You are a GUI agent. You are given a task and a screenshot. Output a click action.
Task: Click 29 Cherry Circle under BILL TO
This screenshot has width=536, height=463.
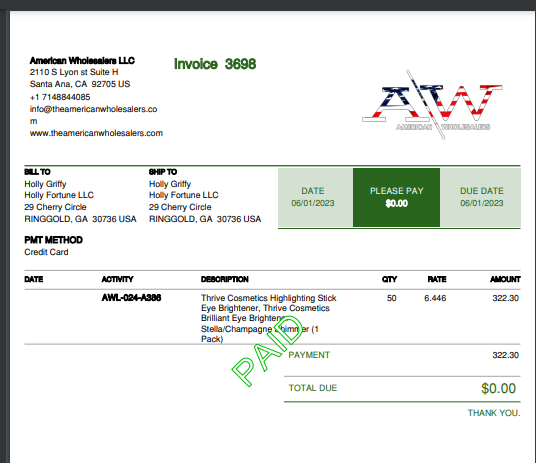point(55,207)
